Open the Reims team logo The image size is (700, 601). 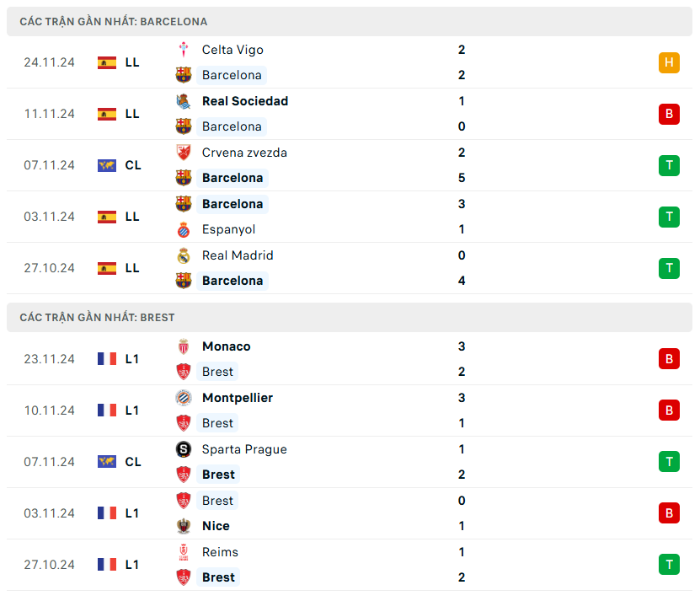click(x=183, y=552)
